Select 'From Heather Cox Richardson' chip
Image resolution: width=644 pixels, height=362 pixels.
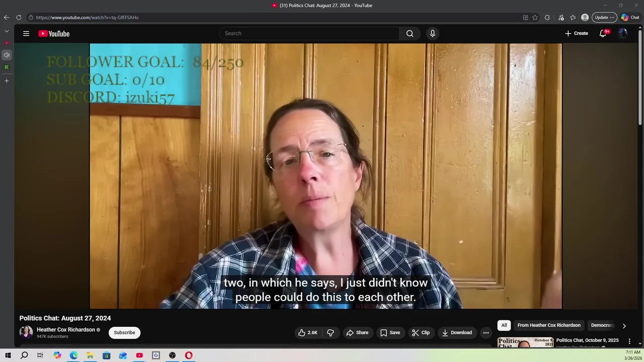[x=549, y=325]
